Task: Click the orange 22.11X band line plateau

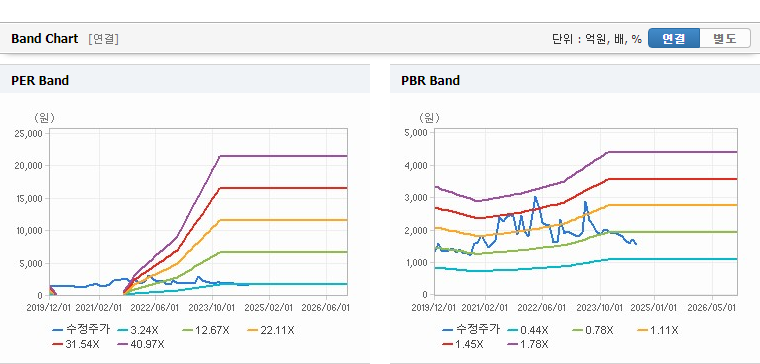Action: pyautogui.click(x=284, y=220)
